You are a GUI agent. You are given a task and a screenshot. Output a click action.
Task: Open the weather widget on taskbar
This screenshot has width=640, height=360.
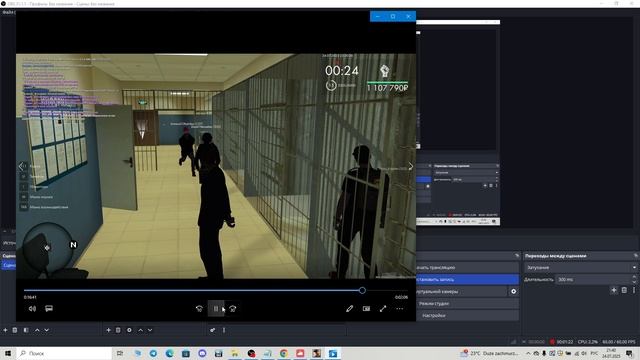pyautogui.click(x=490, y=353)
